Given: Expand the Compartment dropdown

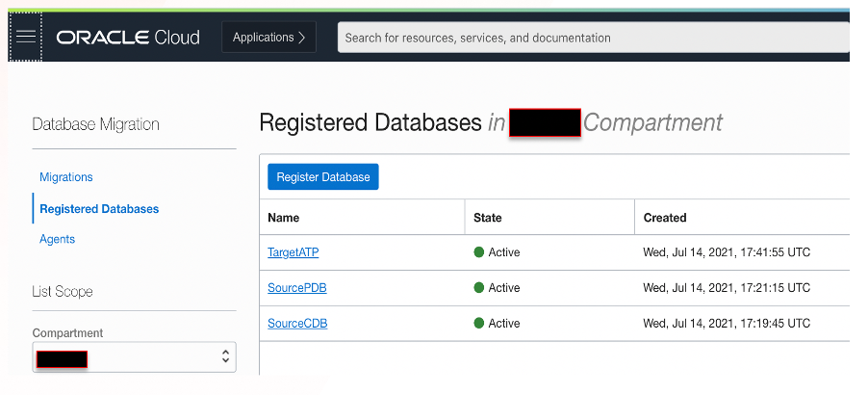Looking at the screenshot, I should pos(134,356).
